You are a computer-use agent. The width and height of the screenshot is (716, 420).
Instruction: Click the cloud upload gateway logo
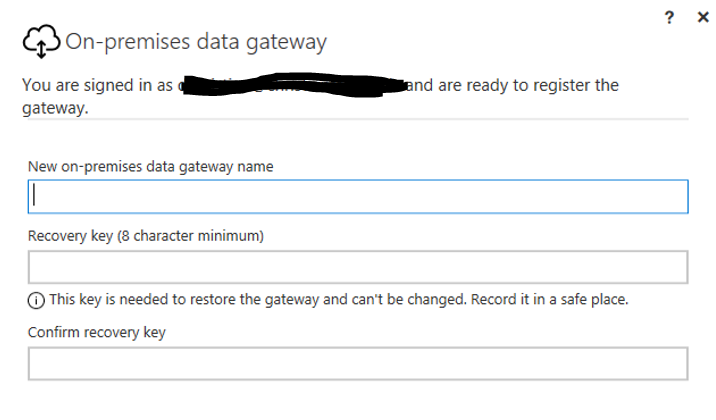[x=41, y=41]
